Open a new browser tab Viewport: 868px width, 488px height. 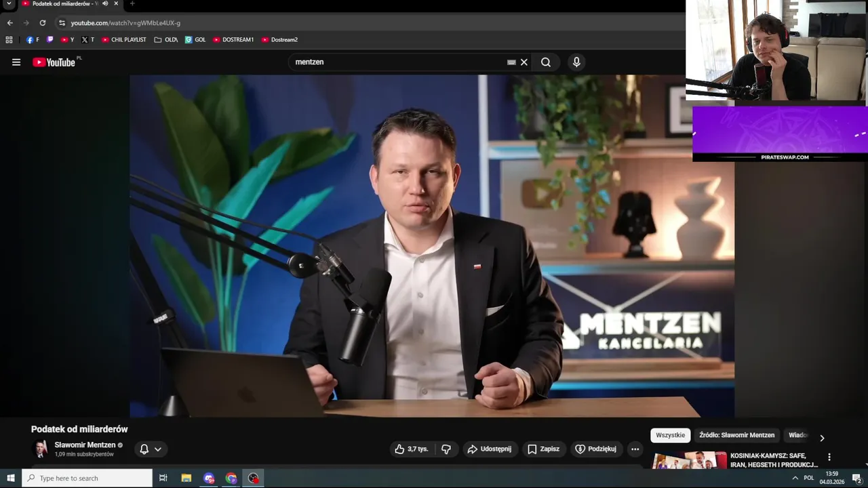132,4
